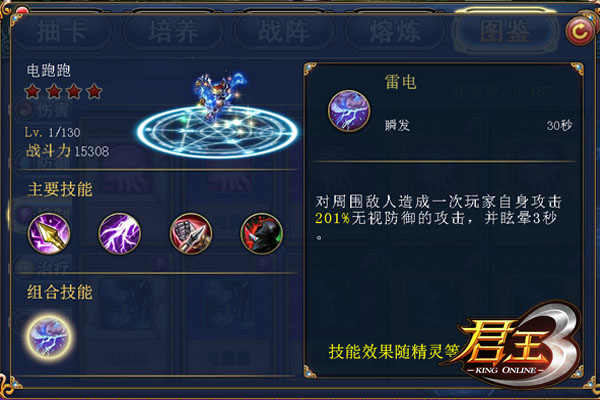Click the yellow 技能效果随精灵等 note
600x400 pixels.
(x=394, y=351)
